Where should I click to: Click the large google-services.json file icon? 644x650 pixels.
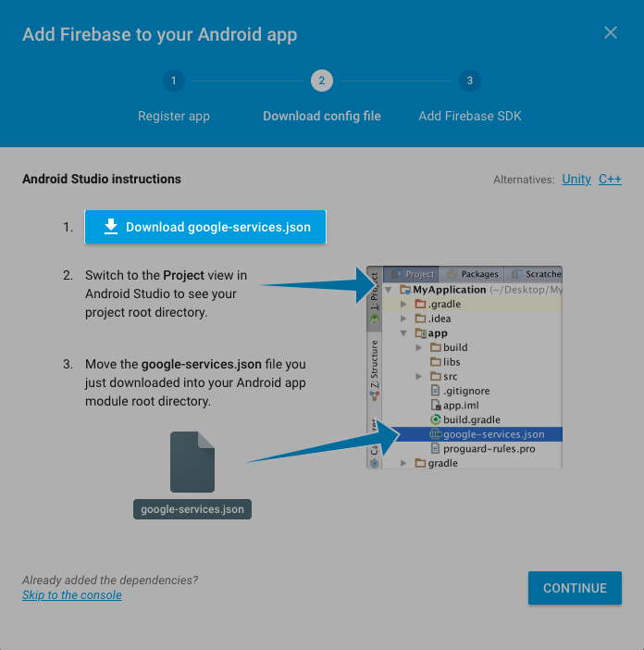pos(192,462)
